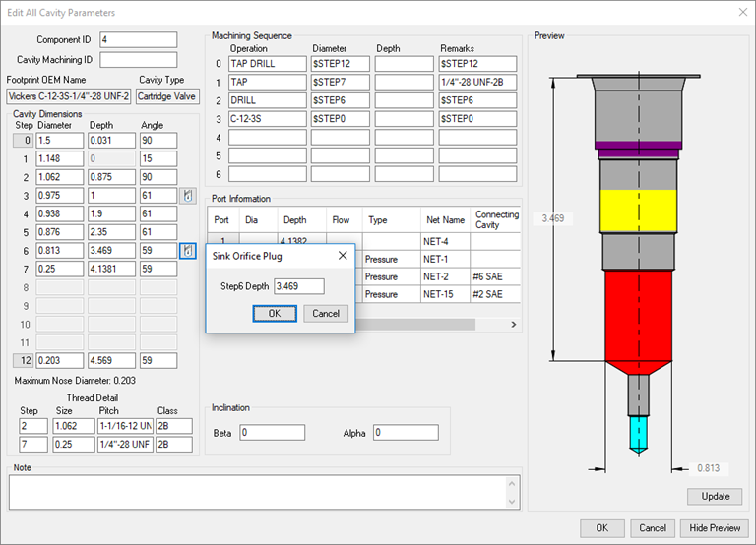Cancel the Sink Orifice Plug dialog
This screenshot has height=545, width=756.
pos(325,314)
